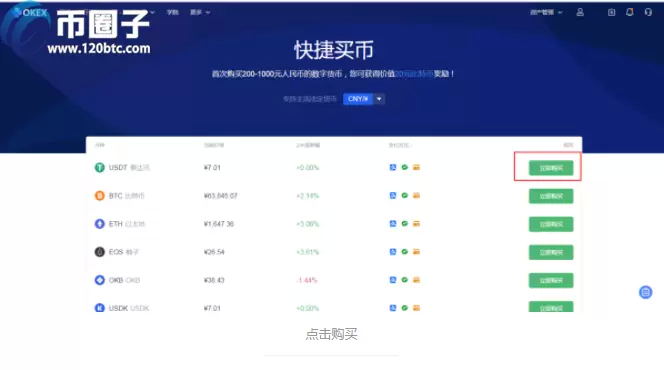Click the OKB change -1.44%
The image size is (664, 370).
[307, 280]
